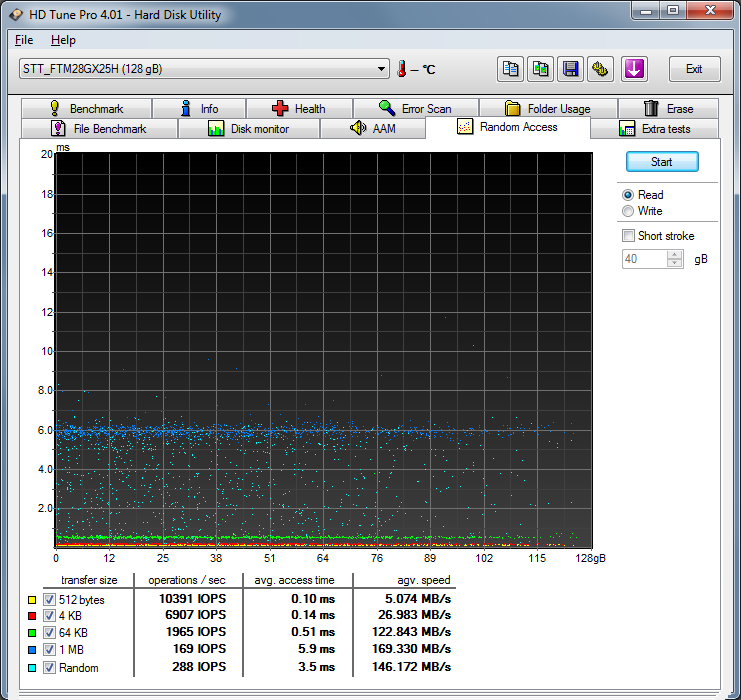Open options via the gear icon
Viewport: 741px width, 700px height.
click(x=600, y=69)
